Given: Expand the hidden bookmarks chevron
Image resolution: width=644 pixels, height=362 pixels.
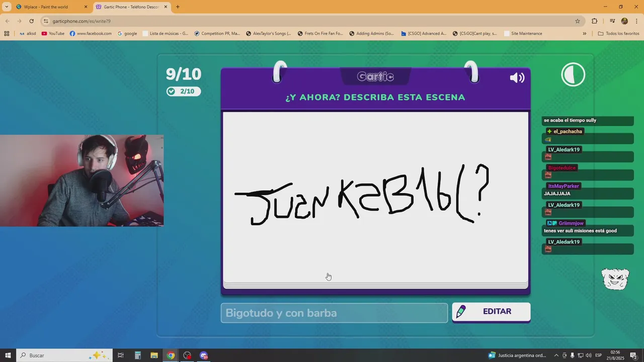Looking at the screenshot, I should point(584,34).
